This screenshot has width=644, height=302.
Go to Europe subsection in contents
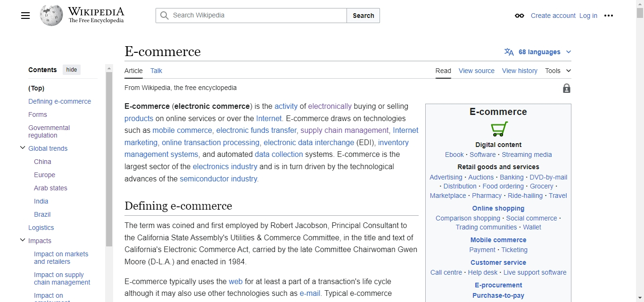click(44, 175)
